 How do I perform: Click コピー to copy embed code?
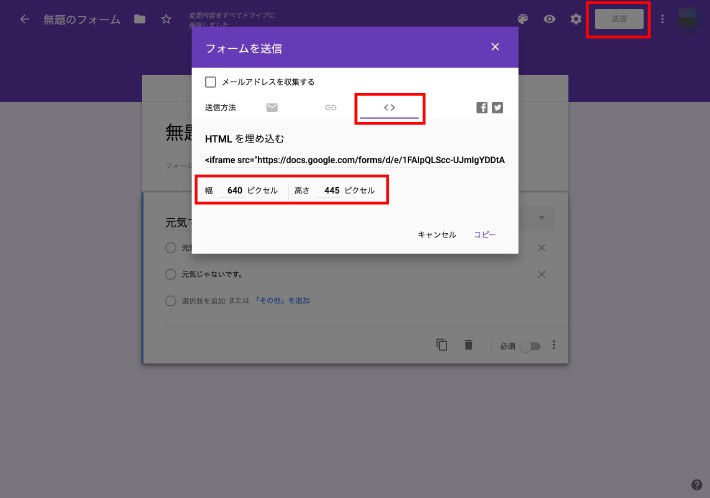coord(485,235)
